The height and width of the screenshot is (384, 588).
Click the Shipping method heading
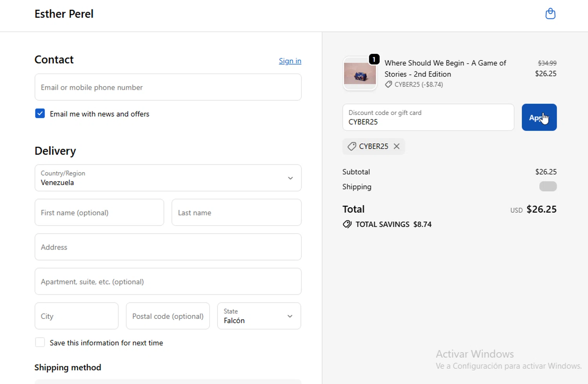pyautogui.click(x=68, y=368)
